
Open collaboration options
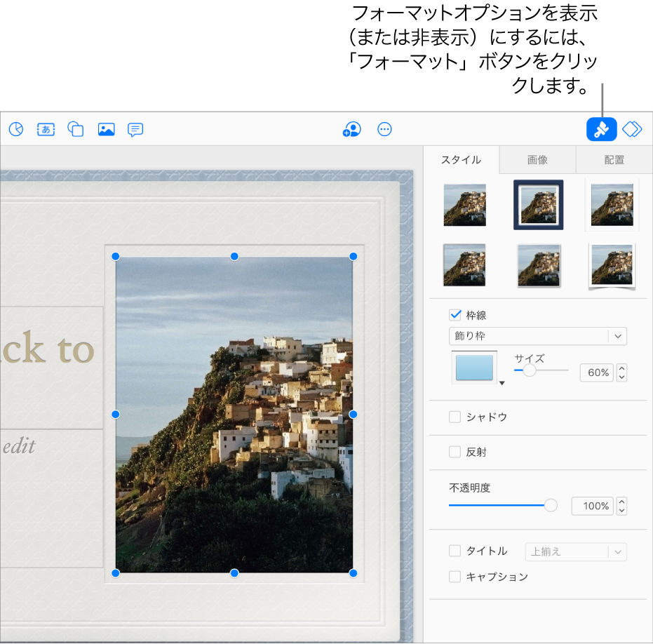(x=351, y=129)
